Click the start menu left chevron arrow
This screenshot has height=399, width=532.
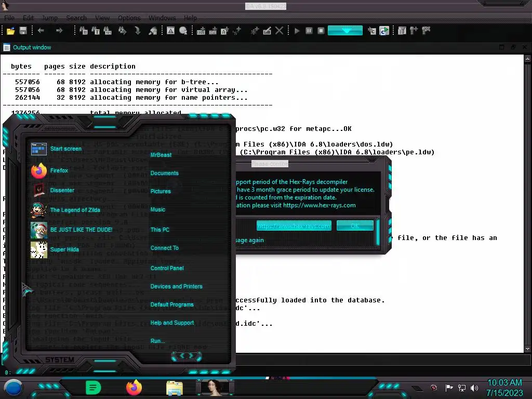pos(181,355)
